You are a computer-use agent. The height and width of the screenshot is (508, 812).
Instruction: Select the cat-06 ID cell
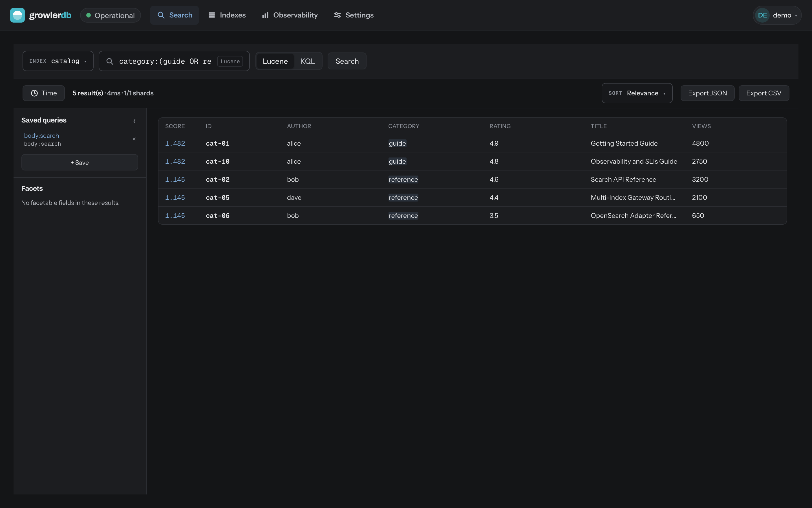217,216
